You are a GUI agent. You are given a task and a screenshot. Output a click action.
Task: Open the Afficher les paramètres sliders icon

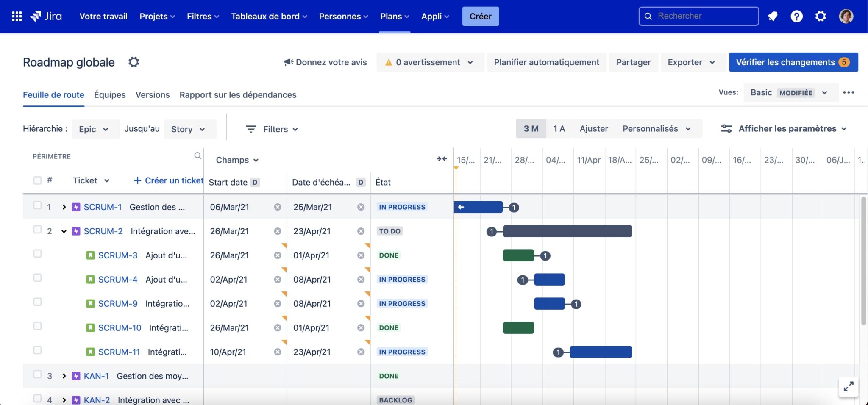coord(728,128)
